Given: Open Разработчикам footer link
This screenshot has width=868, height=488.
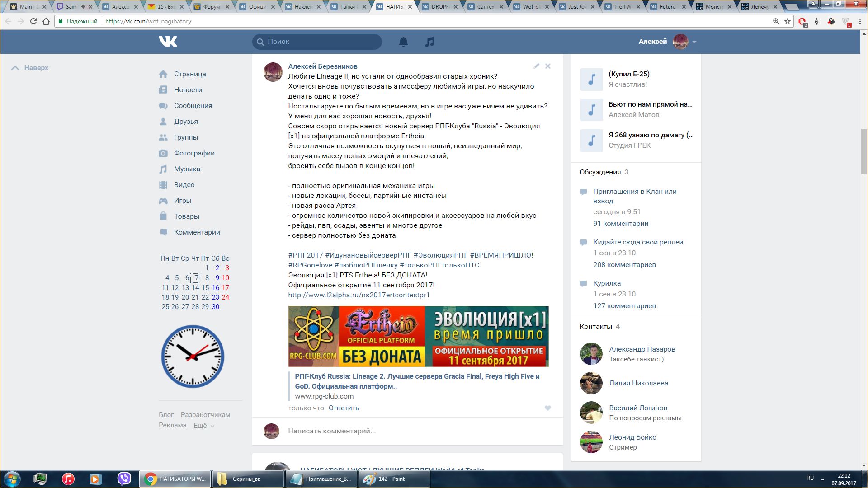Looking at the screenshot, I should point(205,415).
